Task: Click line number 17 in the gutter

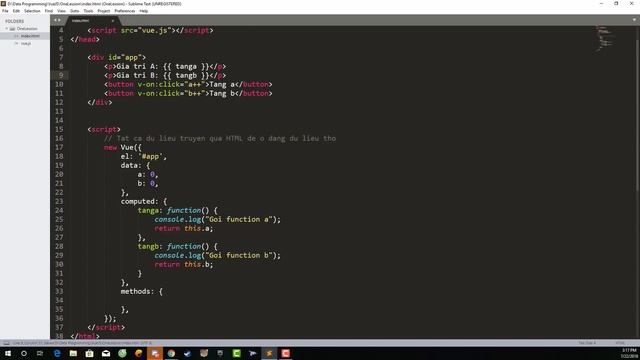Action: coord(59,147)
